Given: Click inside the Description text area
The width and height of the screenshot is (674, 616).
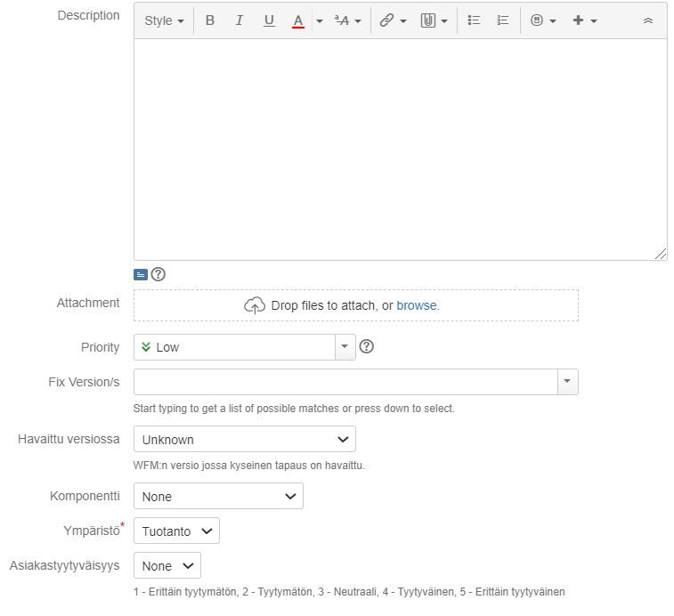Looking at the screenshot, I should point(400,150).
